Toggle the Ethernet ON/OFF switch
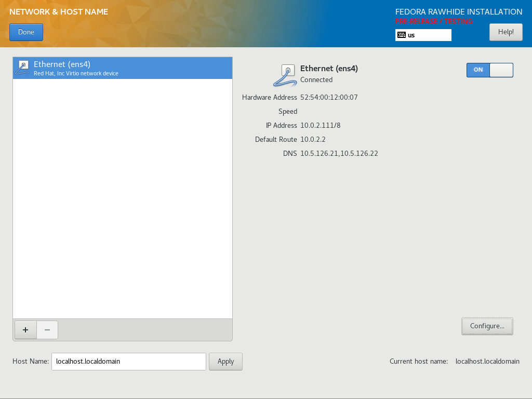 [489, 70]
